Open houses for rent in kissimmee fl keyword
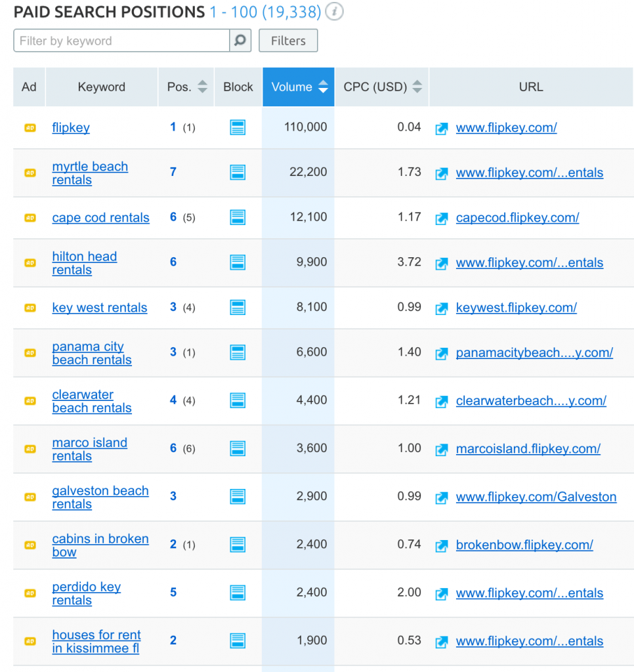Screen dimensions: 634x672 96,641
